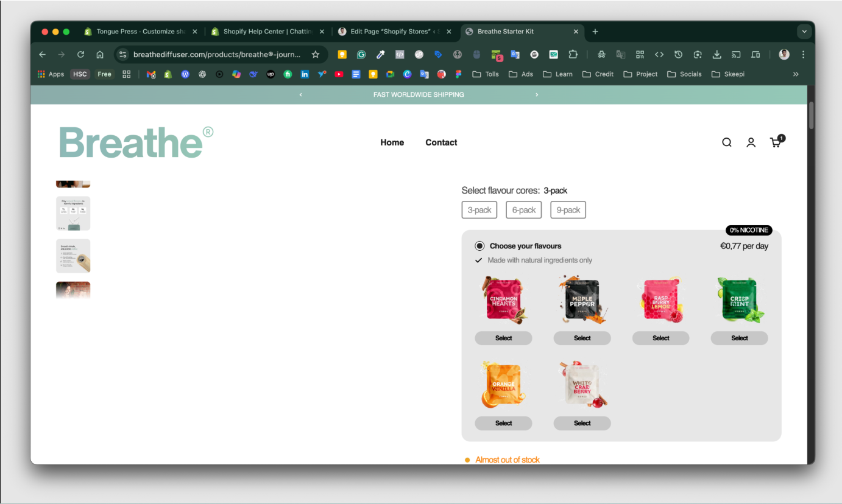Bookmark this page with the star icon

coord(316,54)
